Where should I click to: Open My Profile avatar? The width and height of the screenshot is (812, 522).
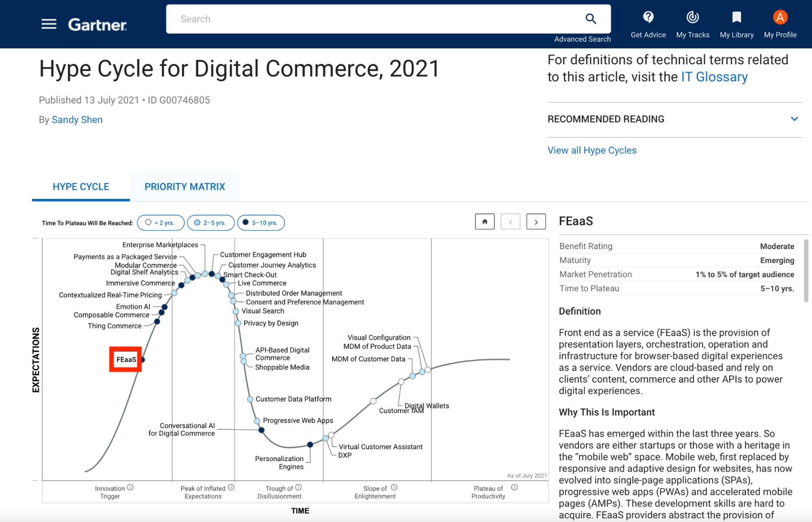tap(780, 17)
